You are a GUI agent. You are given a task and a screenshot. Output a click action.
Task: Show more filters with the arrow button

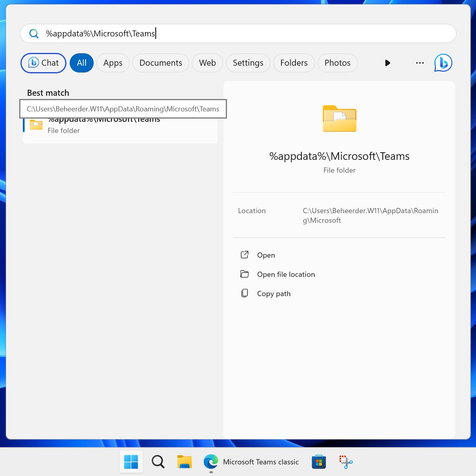pos(387,63)
